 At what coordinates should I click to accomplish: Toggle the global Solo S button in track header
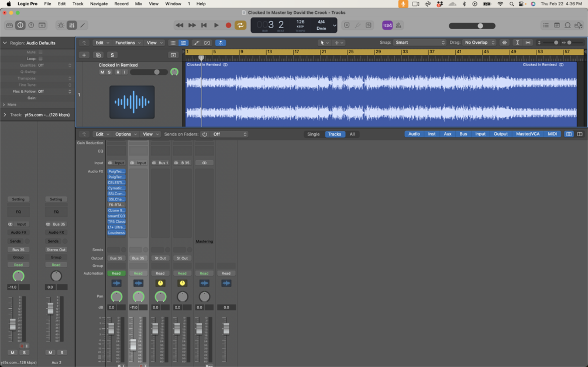(x=112, y=55)
